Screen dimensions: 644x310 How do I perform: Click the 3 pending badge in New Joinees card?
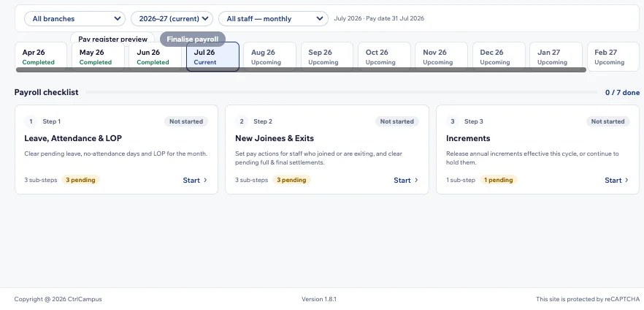point(291,180)
